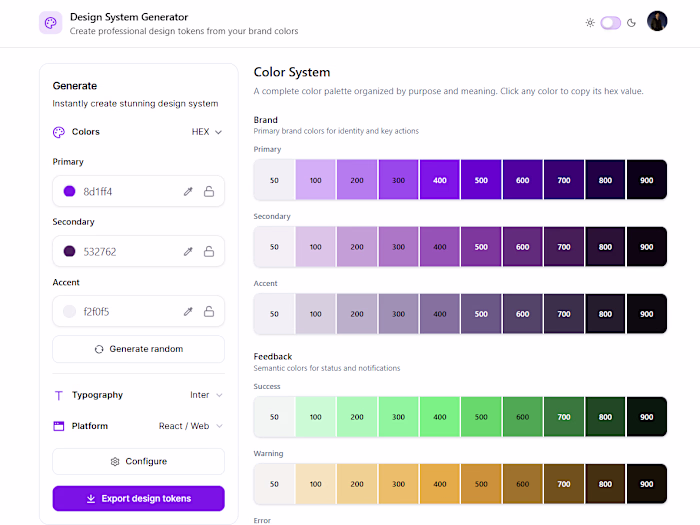
Task: Copy Accent 900 swatch
Action: [647, 313]
